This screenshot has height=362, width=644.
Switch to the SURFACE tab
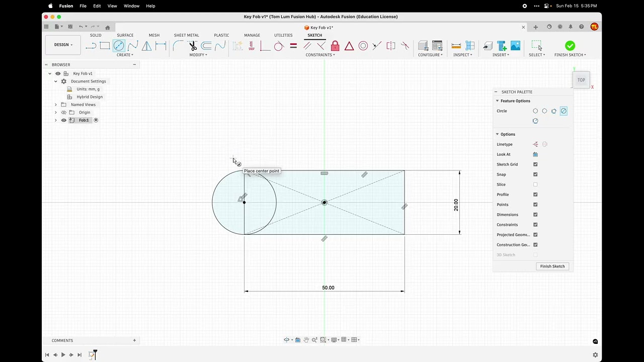pyautogui.click(x=125, y=35)
